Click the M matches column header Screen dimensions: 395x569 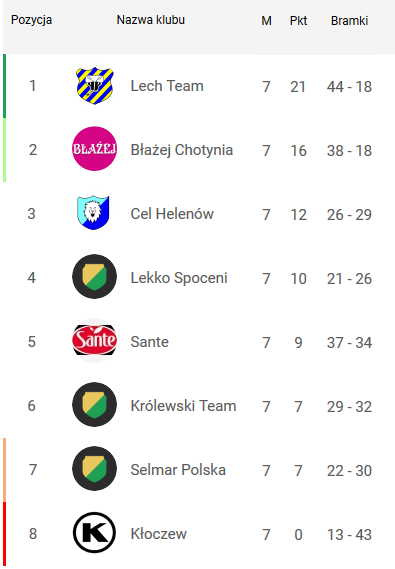(267, 21)
